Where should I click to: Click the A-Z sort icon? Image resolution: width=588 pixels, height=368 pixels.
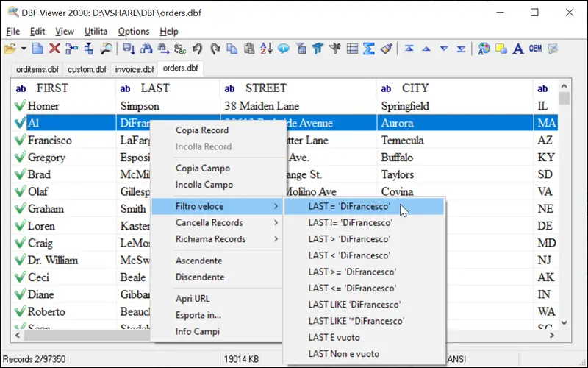point(266,49)
